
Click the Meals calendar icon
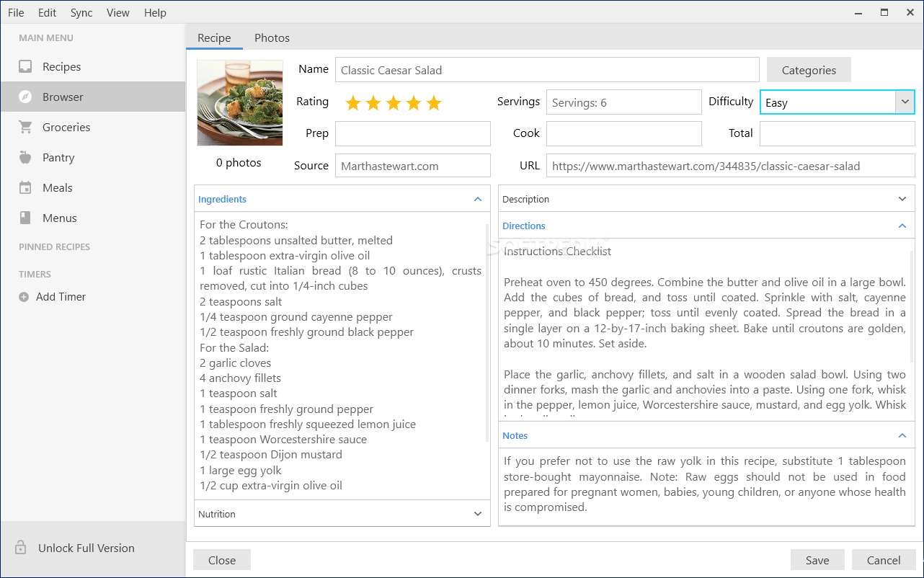click(25, 187)
